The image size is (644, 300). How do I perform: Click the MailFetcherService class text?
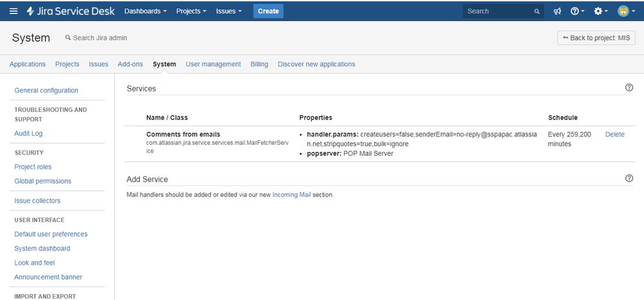219,147
